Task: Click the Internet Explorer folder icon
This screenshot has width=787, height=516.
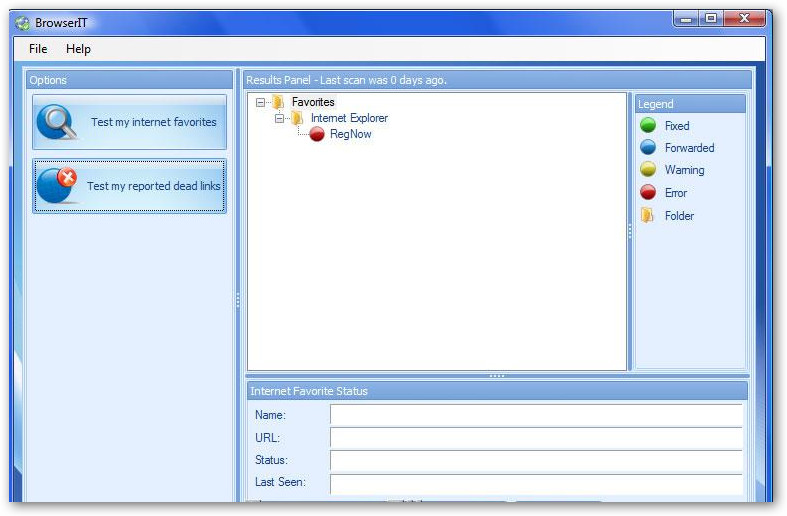Action: click(297, 118)
